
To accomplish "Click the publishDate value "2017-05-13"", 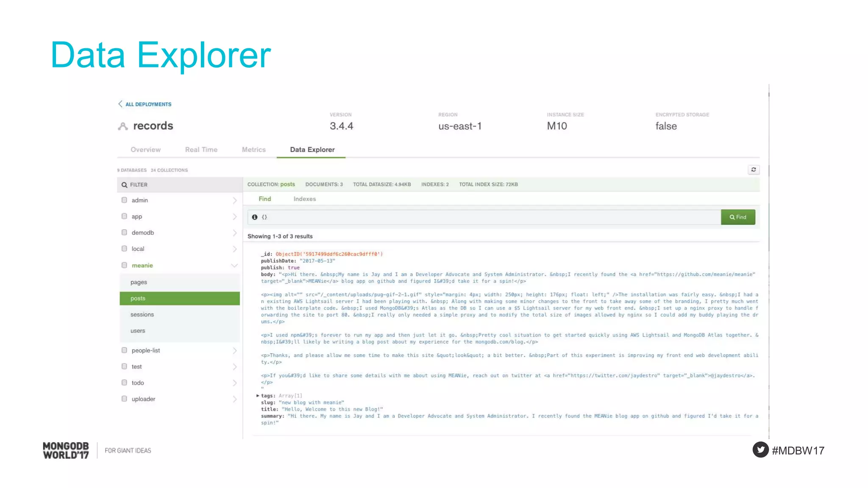I will (x=317, y=261).
